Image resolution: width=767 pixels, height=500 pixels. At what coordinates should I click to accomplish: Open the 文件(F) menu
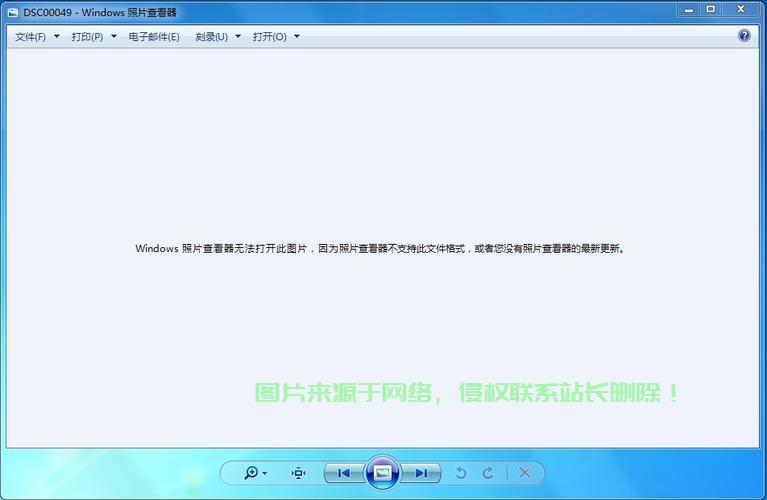30,37
